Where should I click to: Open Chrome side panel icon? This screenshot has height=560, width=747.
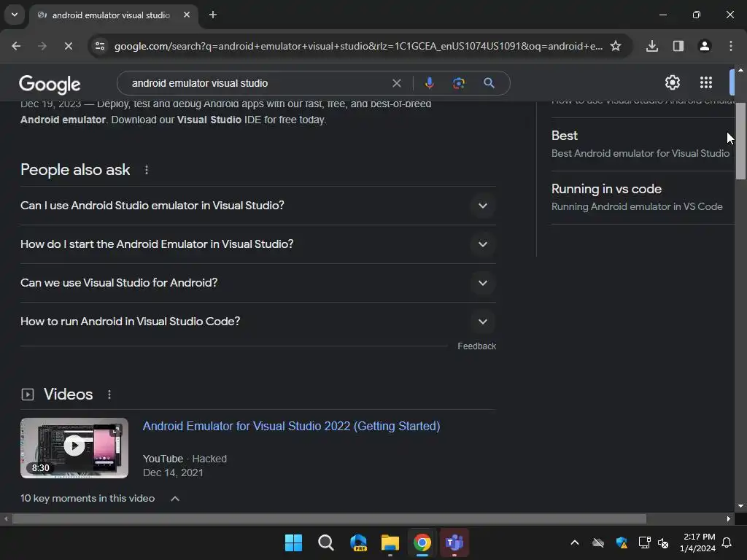(x=678, y=46)
